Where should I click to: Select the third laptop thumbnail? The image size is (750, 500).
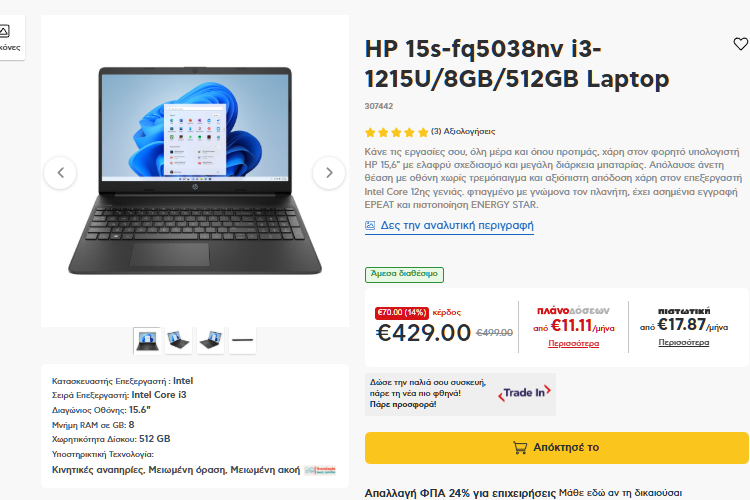pos(210,341)
